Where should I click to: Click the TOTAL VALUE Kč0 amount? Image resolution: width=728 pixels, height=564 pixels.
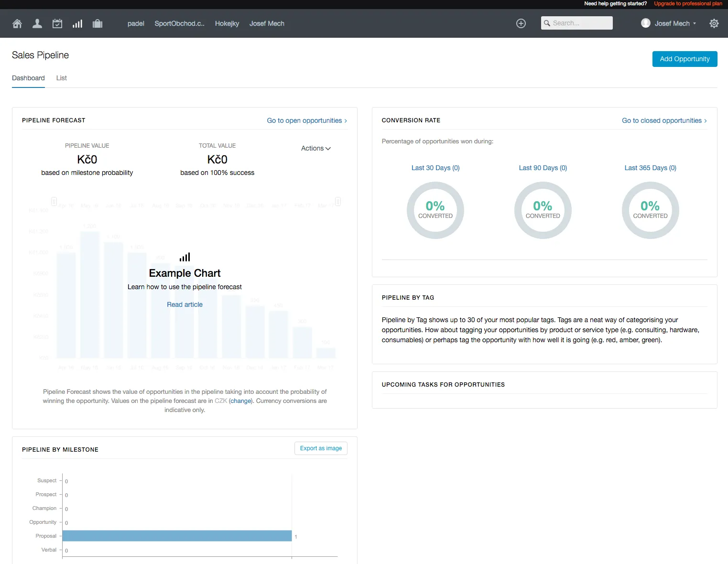(x=217, y=159)
